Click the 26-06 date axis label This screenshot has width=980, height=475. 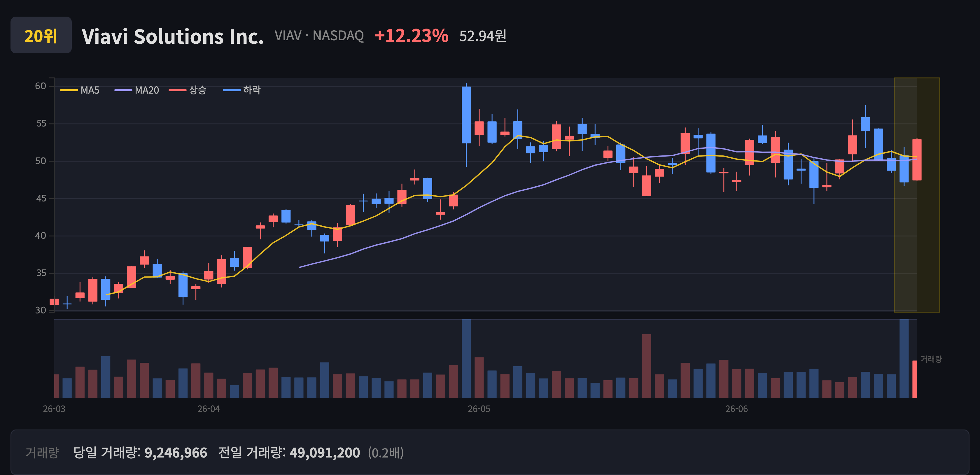[x=736, y=409]
